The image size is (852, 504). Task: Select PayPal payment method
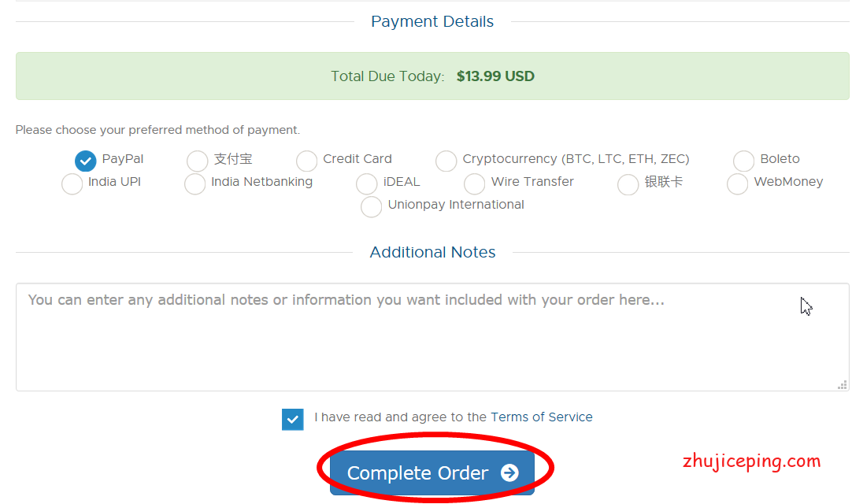(86, 161)
